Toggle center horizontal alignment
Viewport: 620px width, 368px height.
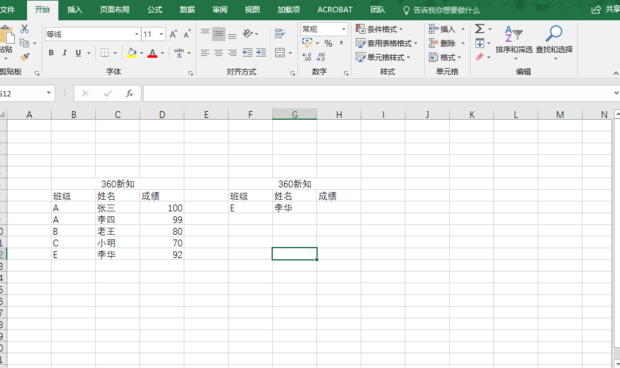(219, 53)
